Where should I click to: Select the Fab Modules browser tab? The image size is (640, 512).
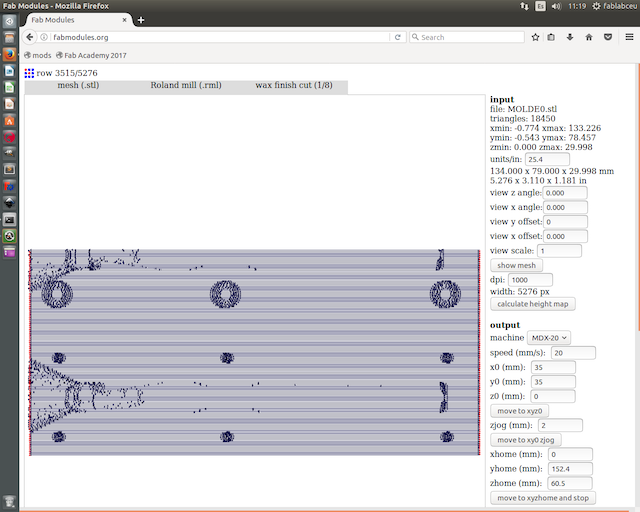coord(78,20)
